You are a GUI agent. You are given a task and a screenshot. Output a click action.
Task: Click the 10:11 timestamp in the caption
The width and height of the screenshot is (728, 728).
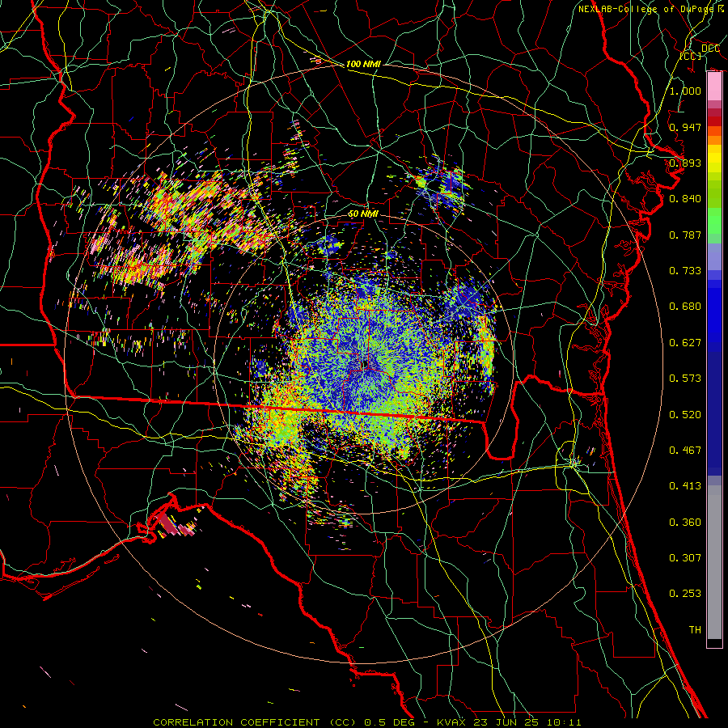pyautogui.click(x=565, y=722)
